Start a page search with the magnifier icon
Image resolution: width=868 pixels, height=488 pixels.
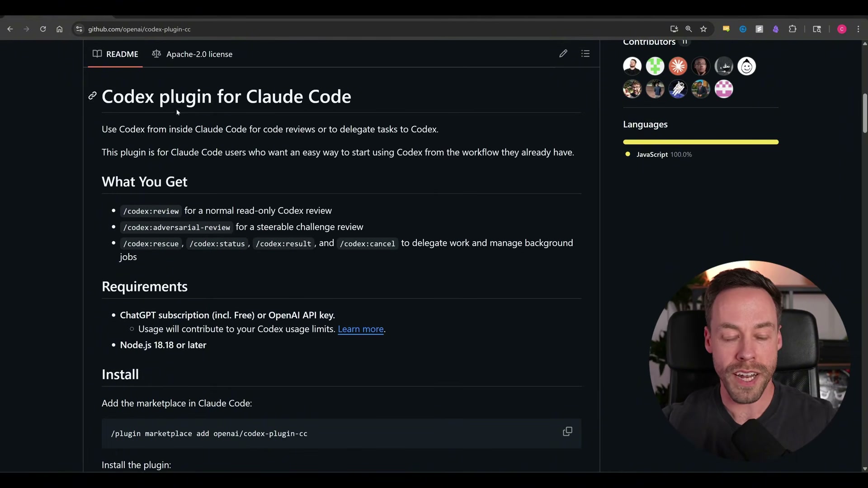[689, 29]
